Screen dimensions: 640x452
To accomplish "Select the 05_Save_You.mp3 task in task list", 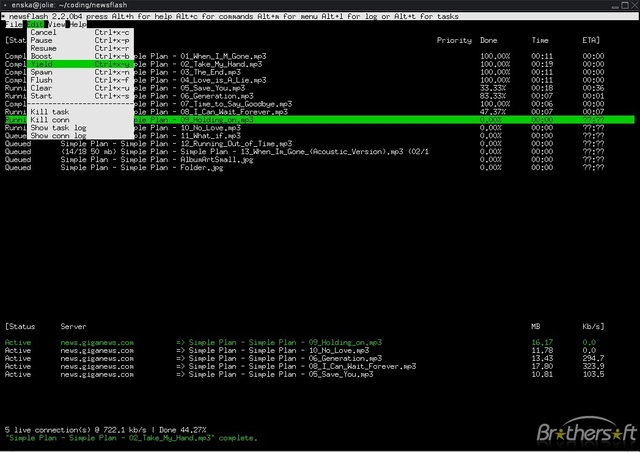I will (320, 88).
